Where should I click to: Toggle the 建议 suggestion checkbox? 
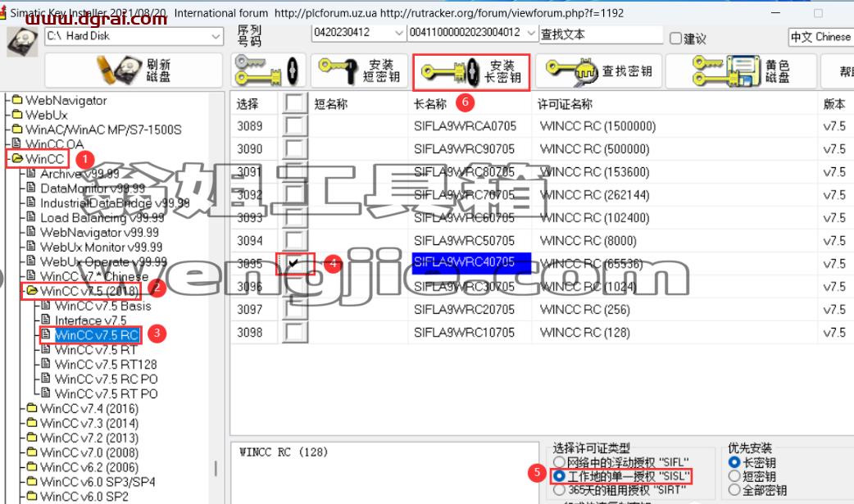click(x=676, y=39)
